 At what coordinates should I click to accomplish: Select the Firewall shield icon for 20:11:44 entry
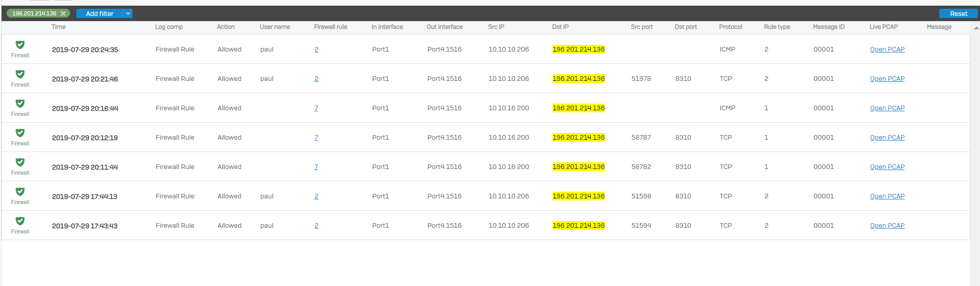click(x=20, y=163)
